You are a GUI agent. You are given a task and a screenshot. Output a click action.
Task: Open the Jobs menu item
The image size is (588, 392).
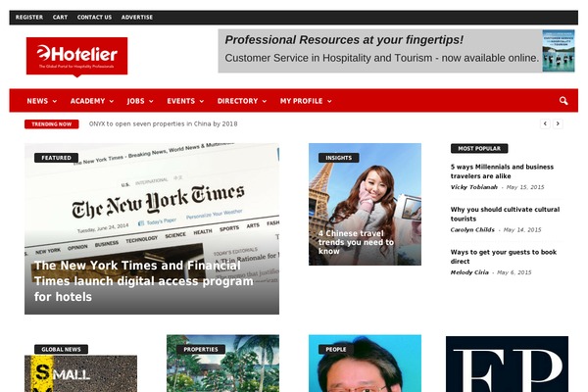point(135,101)
